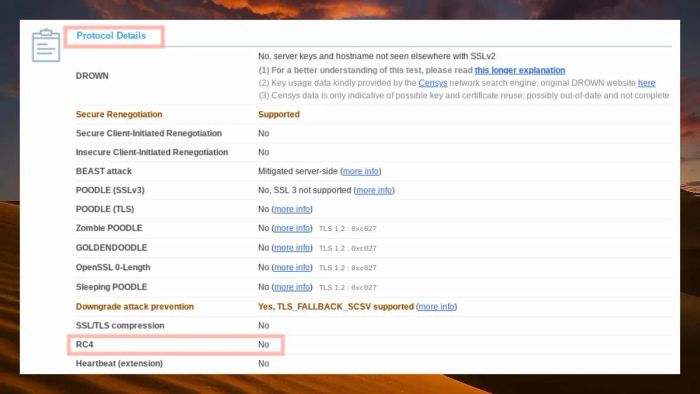Click the 'DROWN' row label
Screen dimensions: 700x394
point(92,76)
